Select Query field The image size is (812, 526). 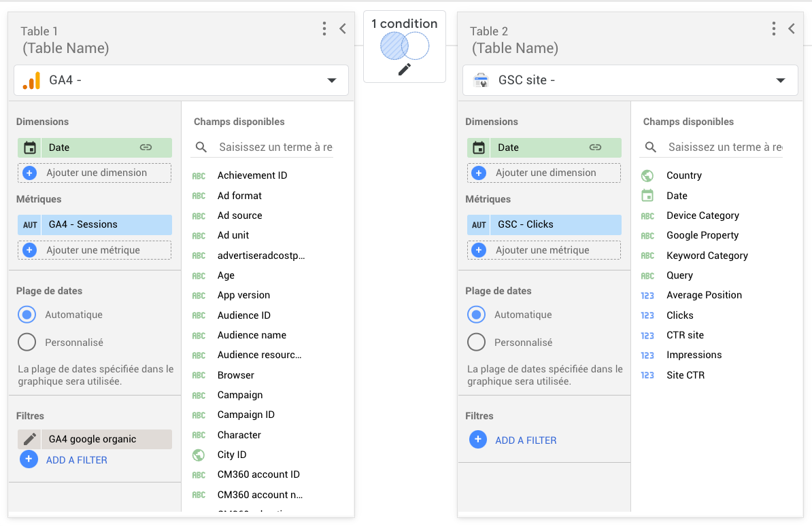tap(679, 275)
